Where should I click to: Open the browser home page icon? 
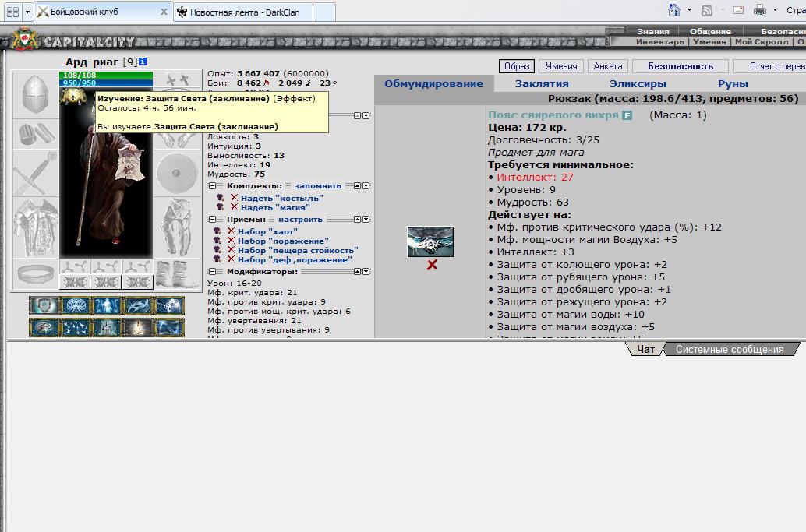click(673, 10)
